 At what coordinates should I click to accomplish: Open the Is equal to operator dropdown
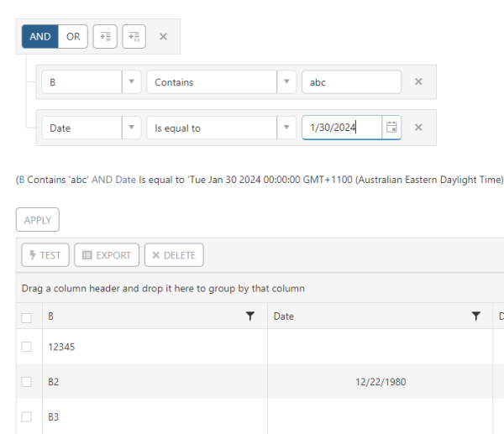coord(286,128)
